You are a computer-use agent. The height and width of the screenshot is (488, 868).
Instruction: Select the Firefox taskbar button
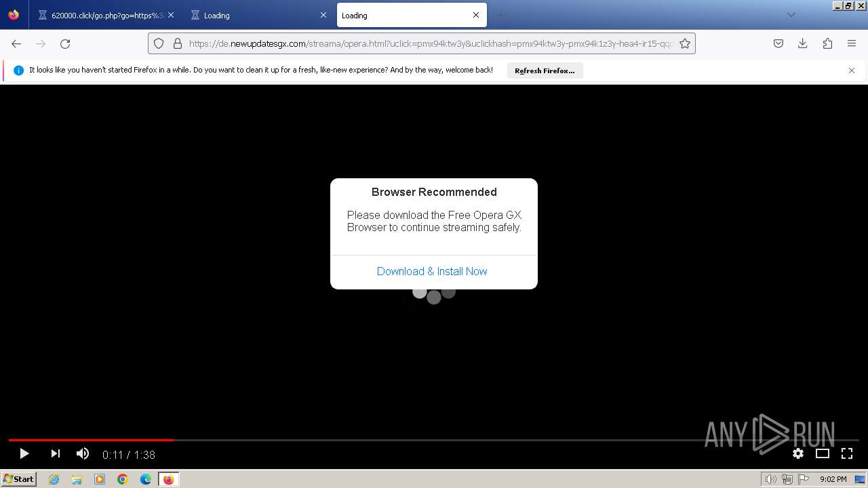coord(169,479)
